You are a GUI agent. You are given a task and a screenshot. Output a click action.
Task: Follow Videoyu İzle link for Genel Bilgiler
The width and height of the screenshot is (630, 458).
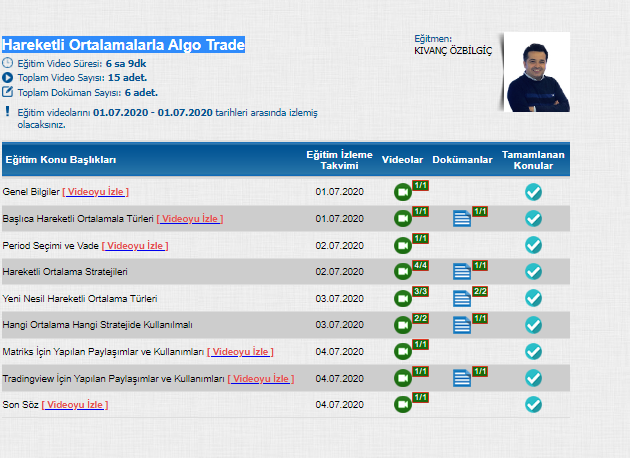[x=96, y=192]
